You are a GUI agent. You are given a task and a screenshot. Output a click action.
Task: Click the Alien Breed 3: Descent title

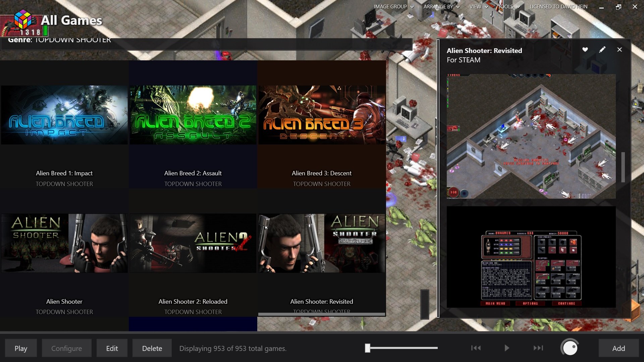322,173
